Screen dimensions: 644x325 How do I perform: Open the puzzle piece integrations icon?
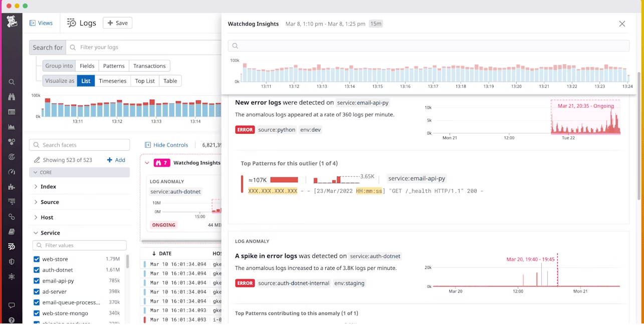pos(12,187)
